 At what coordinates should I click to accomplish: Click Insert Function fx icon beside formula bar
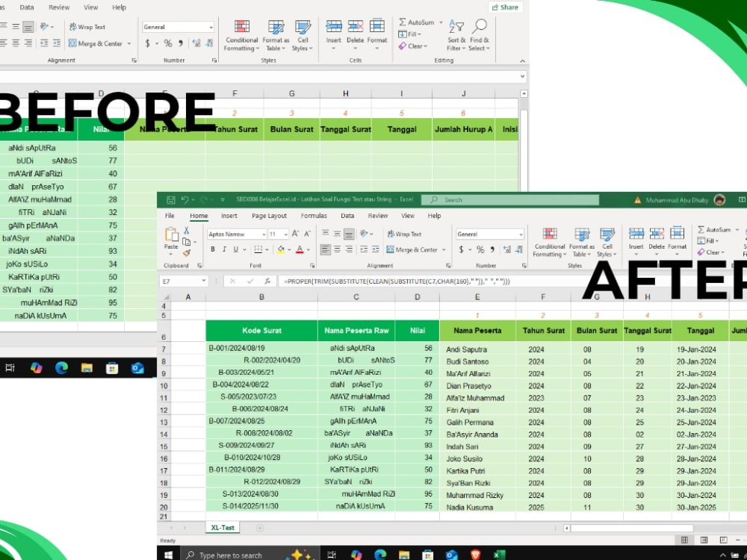pyautogui.click(x=267, y=281)
